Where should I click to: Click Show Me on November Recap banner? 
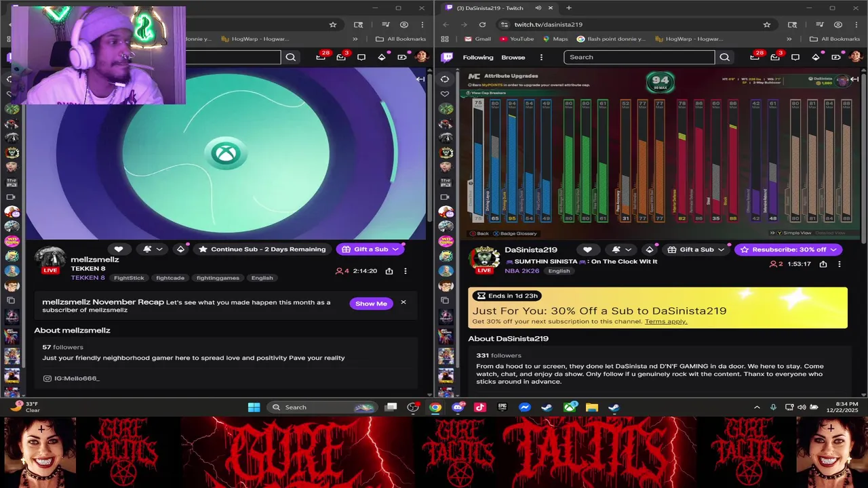click(371, 304)
